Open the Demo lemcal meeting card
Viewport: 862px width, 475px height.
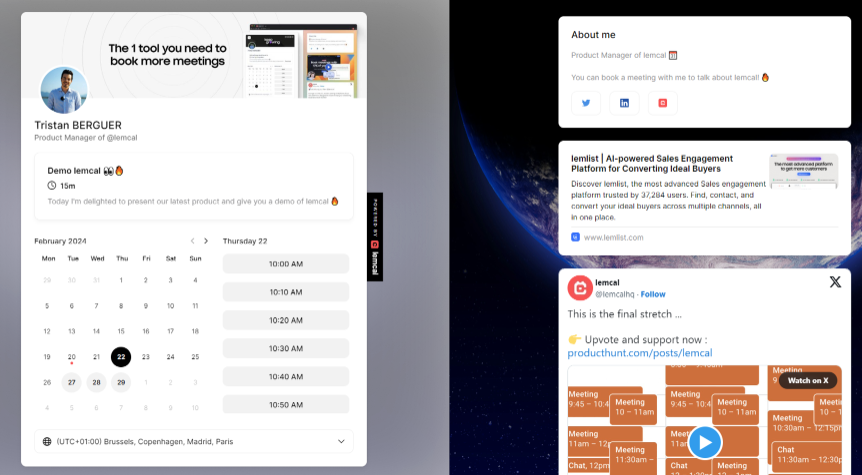coord(194,186)
